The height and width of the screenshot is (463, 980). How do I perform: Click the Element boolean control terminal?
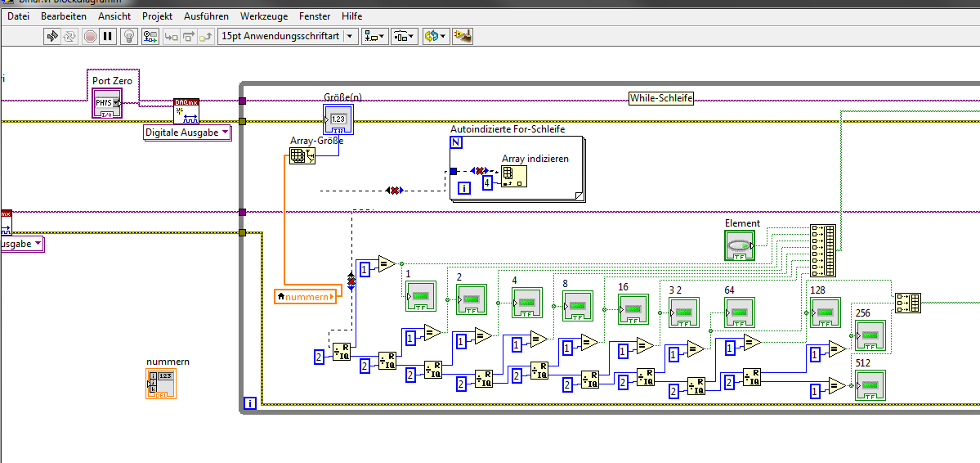click(739, 245)
